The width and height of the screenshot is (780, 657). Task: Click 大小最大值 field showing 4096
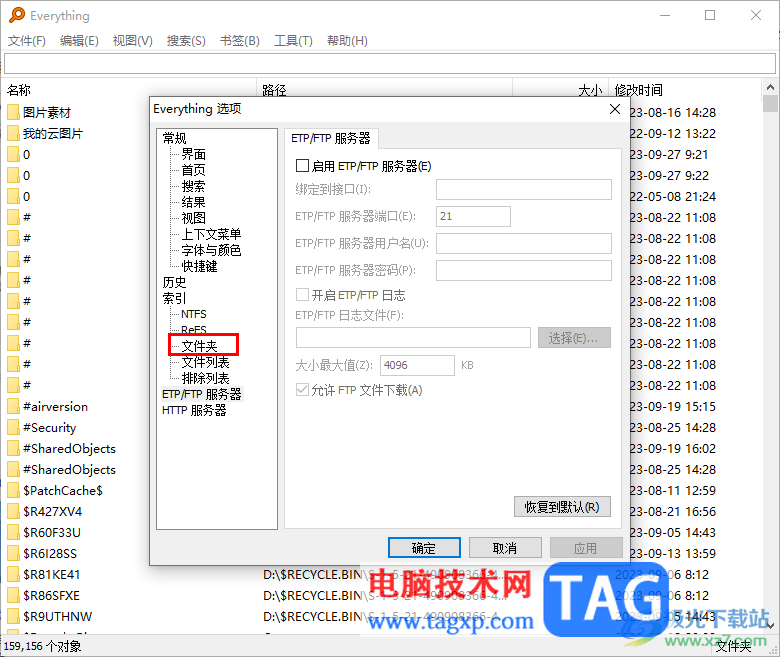(x=417, y=365)
